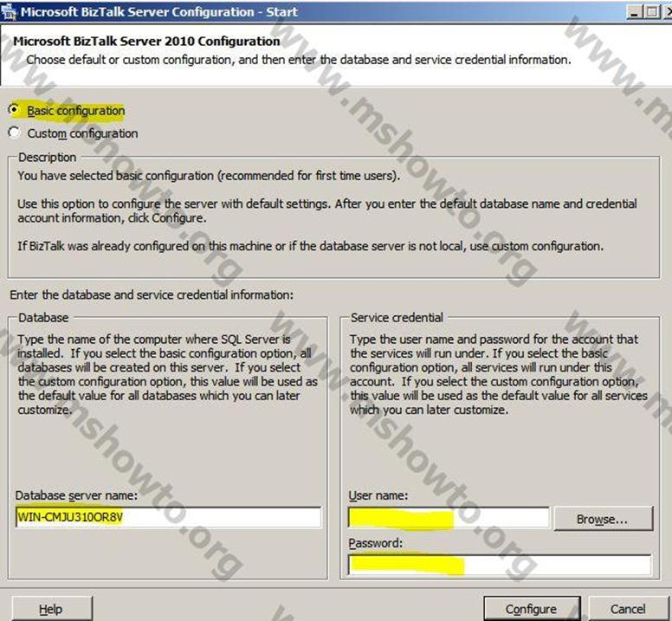Click the 'If BizTalk was already configured' sentence

[x=310, y=246]
